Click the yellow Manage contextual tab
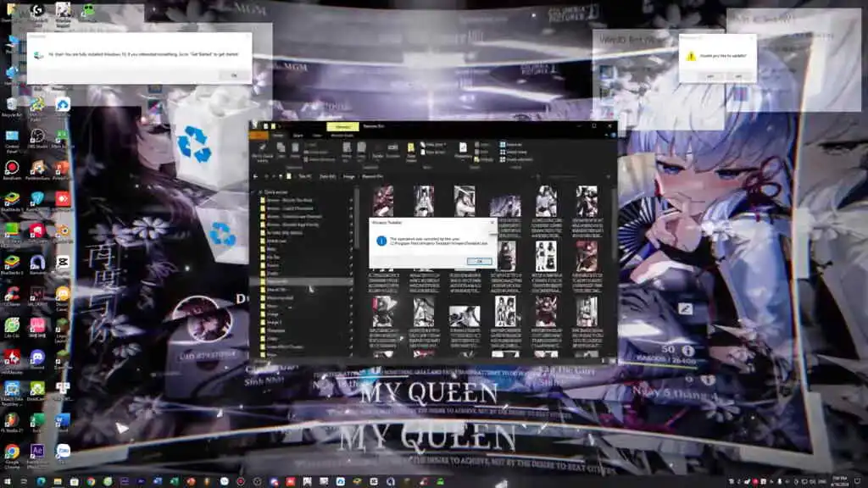The height and width of the screenshot is (488, 868). click(342, 127)
